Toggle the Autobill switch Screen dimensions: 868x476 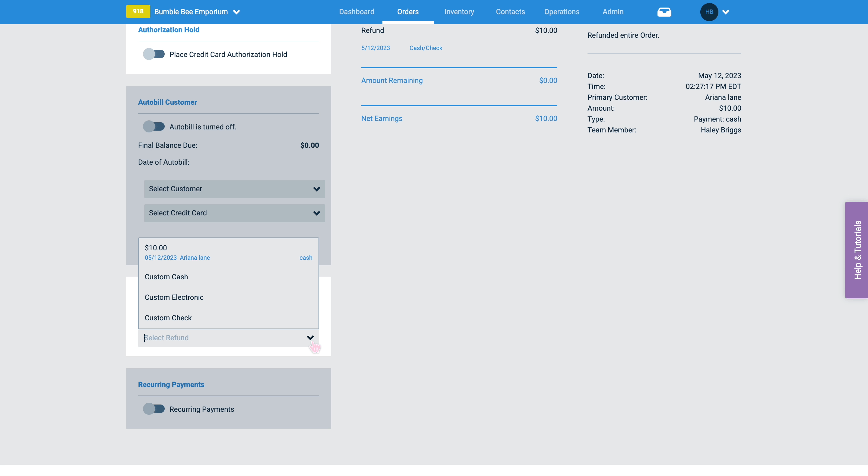click(x=154, y=126)
